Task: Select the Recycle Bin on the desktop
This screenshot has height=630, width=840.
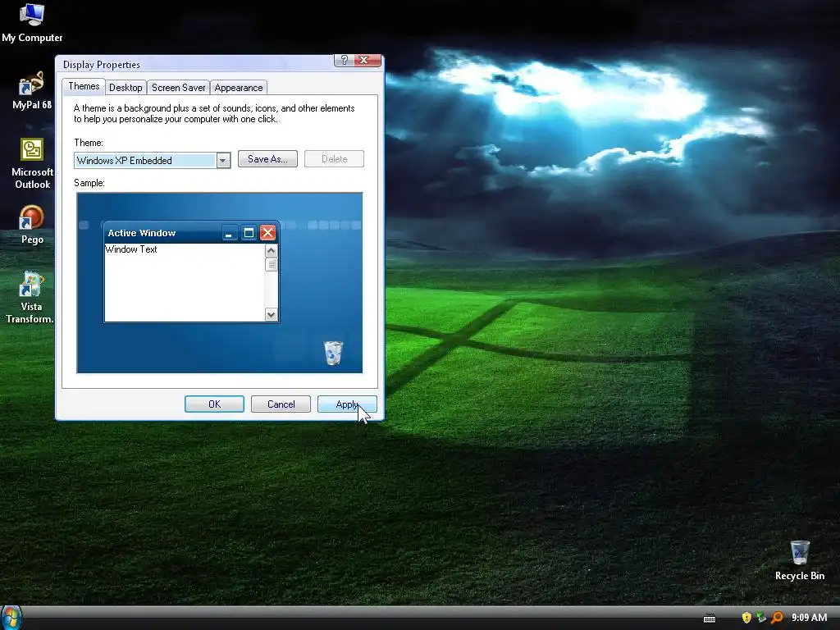Action: tap(799, 560)
